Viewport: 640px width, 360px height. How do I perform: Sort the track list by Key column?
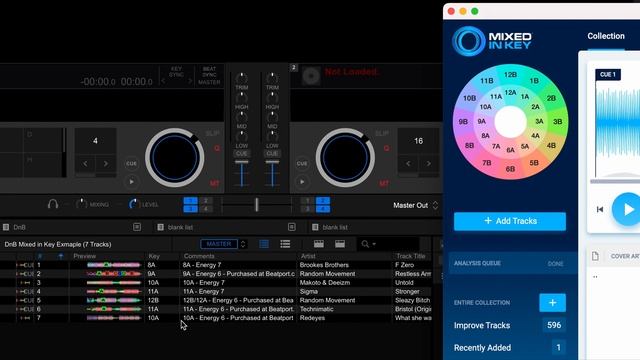coord(154,256)
